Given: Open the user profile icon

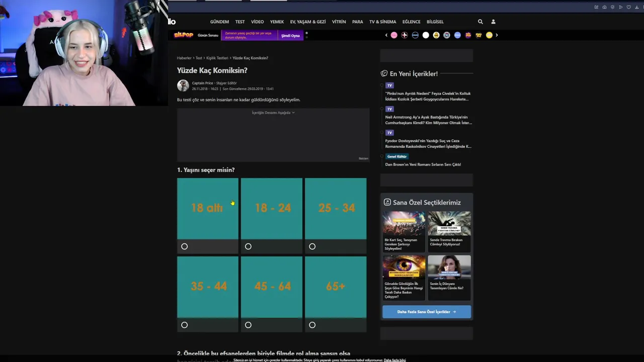Looking at the screenshot, I should 493,22.
